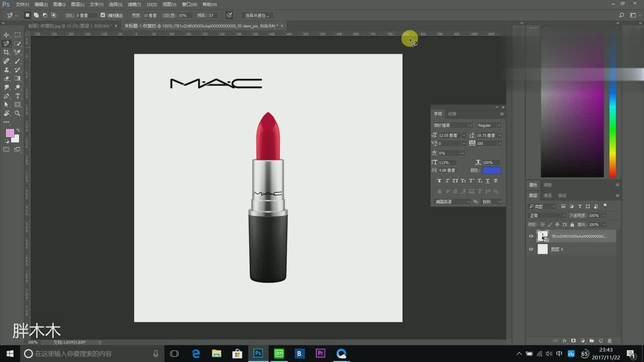Select the Brush tool
This screenshot has width=644, height=362.
(x=18, y=61)
